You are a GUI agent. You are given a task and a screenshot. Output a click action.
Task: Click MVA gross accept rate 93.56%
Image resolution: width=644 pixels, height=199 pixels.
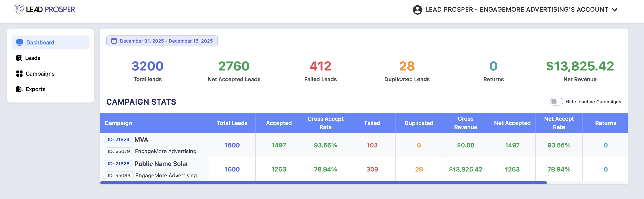[x=325, y=145]
